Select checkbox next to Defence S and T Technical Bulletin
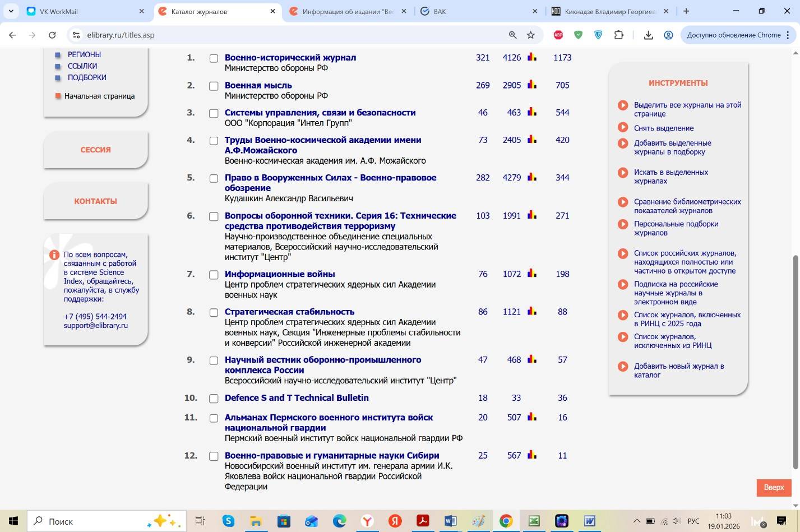The height and width of the screenshot is (532, 800). click(x=214, y=399)
